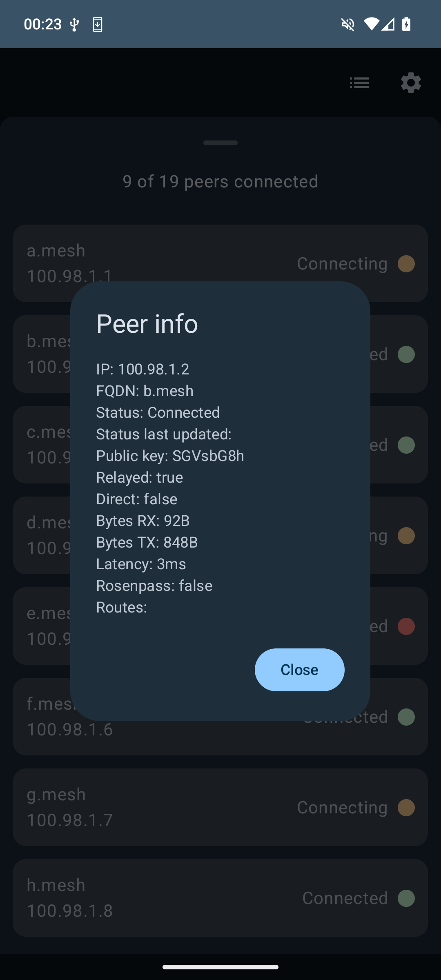Viewport: 441px width, 980px height.
Task: Tap the cellular signal icon
Action: click(x=388, y=24)
